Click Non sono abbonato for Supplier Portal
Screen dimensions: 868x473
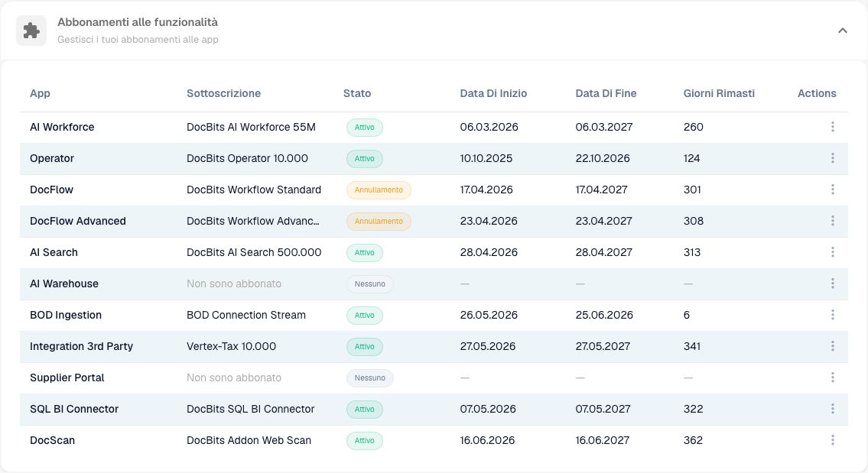[x=233, y=377]
